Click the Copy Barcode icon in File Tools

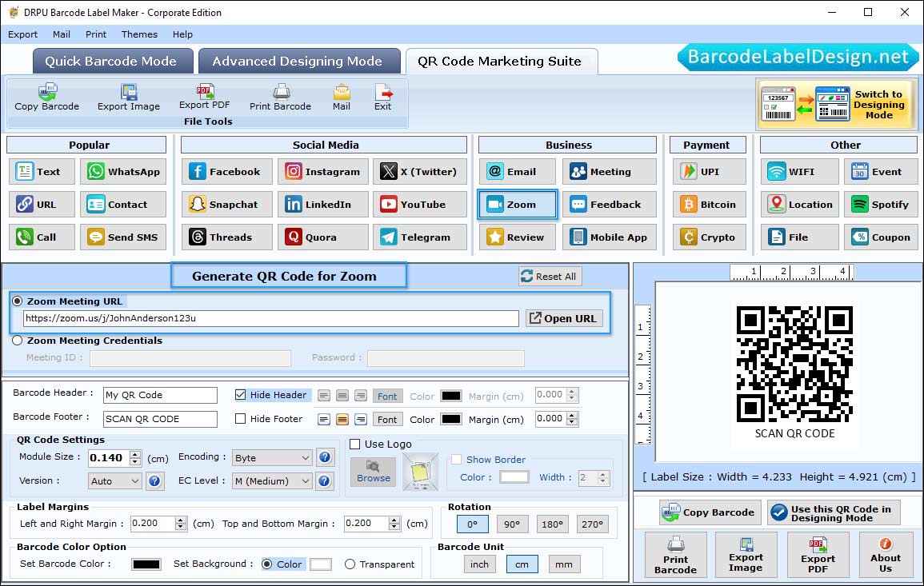[x=47, y=92]
